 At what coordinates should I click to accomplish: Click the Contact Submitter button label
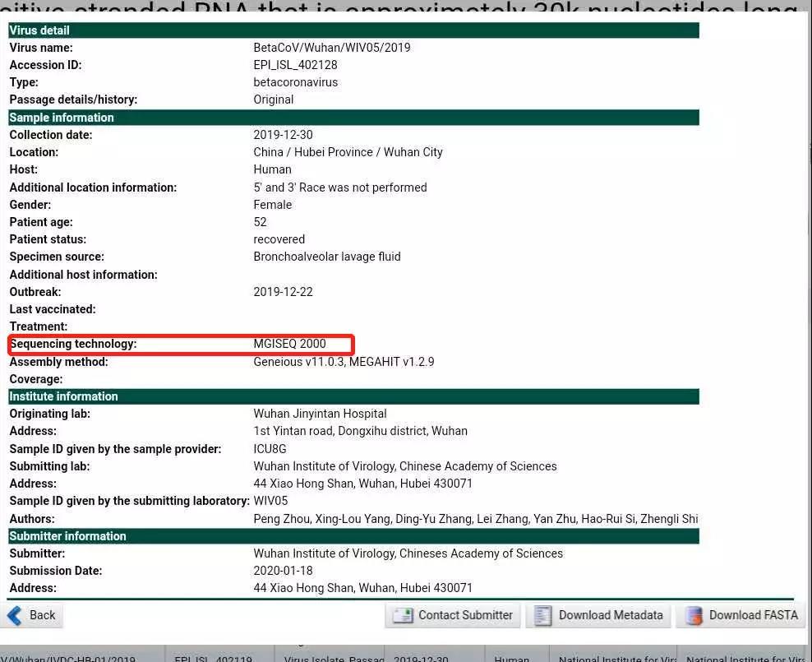(x=465, y=615)
